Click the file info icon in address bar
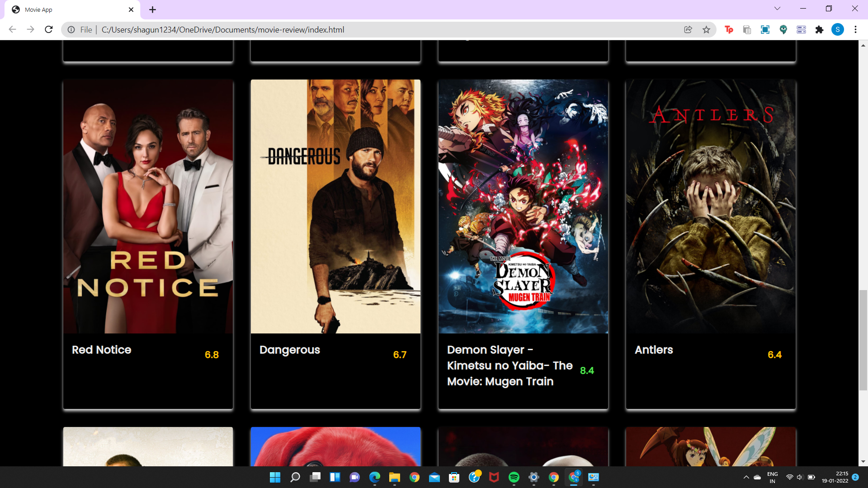 [x=71, y=30]
